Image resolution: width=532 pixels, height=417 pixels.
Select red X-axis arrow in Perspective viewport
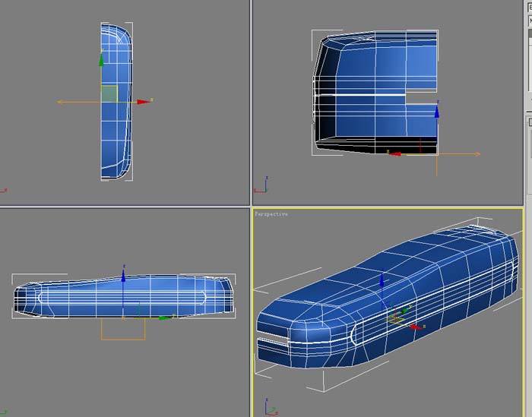(416, 327)
